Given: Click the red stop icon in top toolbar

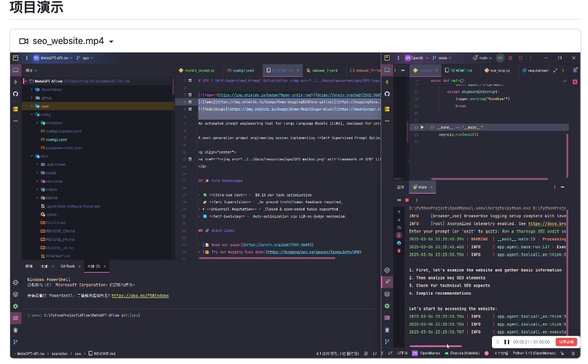Looking at the screenshot, I should (520, 58).
